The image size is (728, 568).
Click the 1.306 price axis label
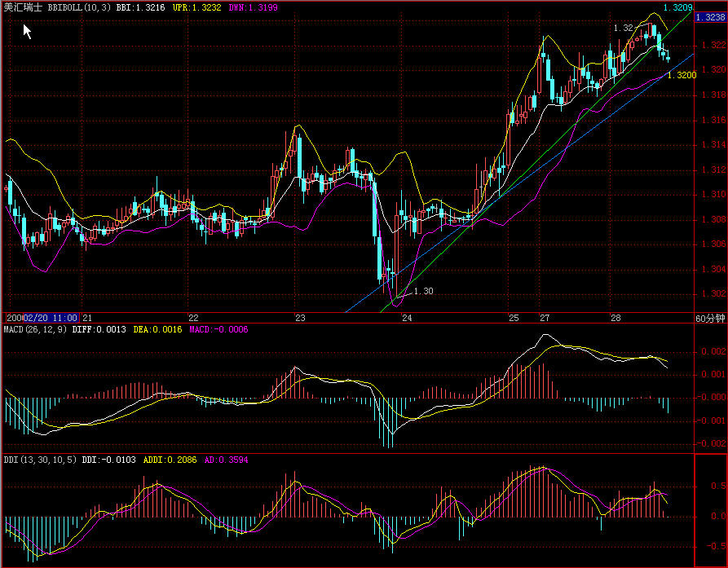click(x=713, y=244)
